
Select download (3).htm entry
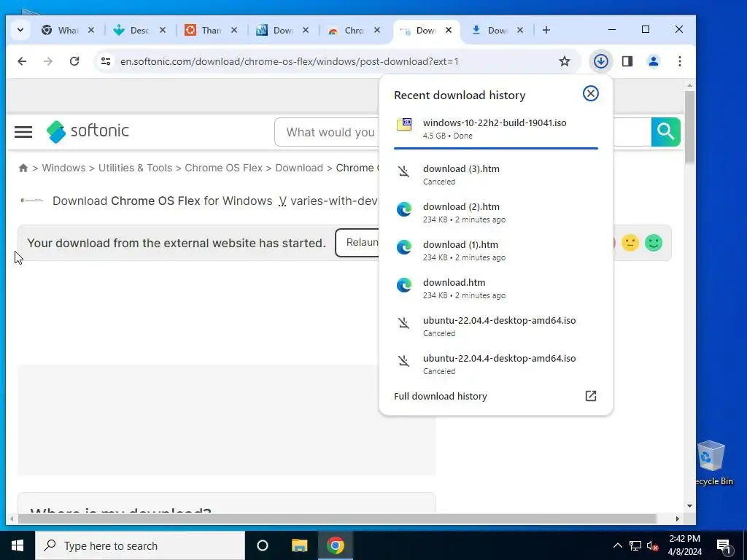(495, 174)
